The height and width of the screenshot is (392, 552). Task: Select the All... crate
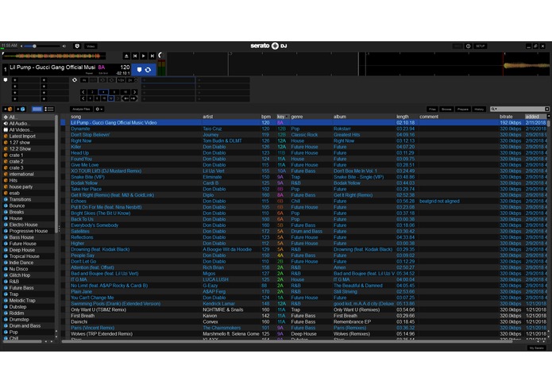28,117
